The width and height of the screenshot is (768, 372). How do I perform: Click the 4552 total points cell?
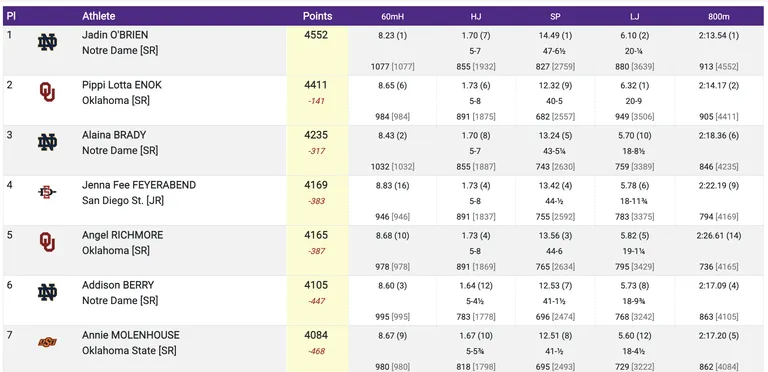(316, 35)
